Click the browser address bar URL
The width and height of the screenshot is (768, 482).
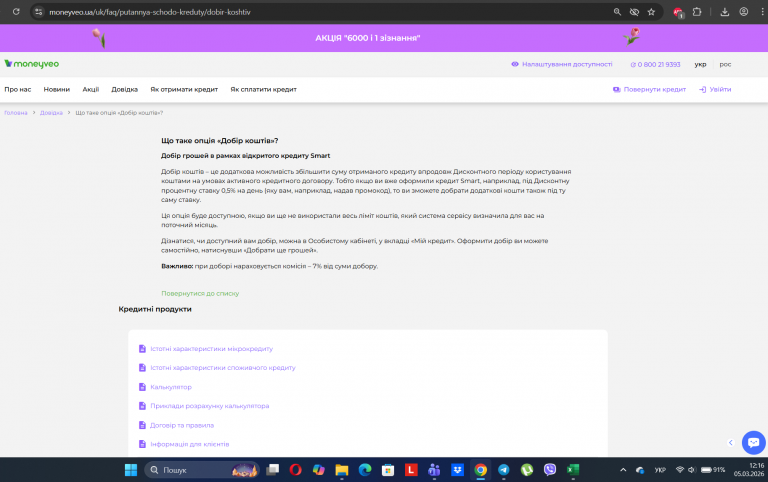[149, 12]
